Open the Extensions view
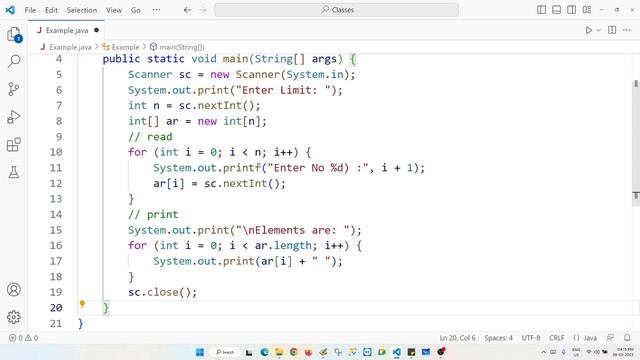This screenshot has width=640, height=360. 13,144
